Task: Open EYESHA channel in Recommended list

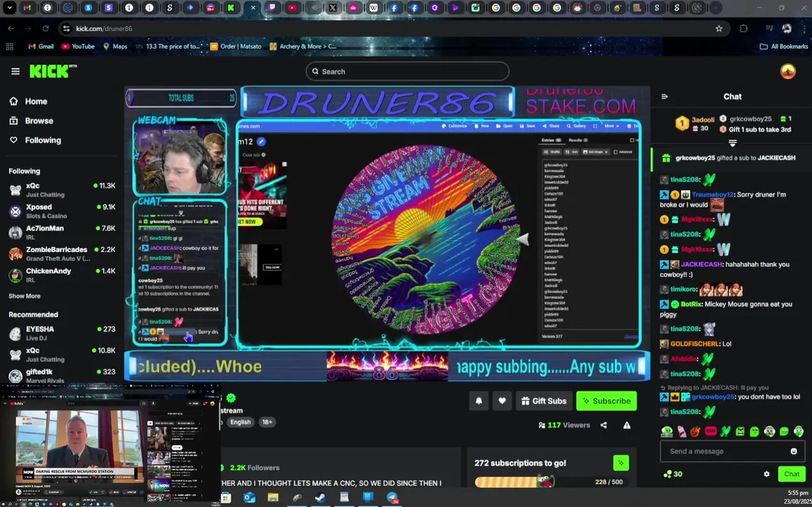Action: point(62,333)
